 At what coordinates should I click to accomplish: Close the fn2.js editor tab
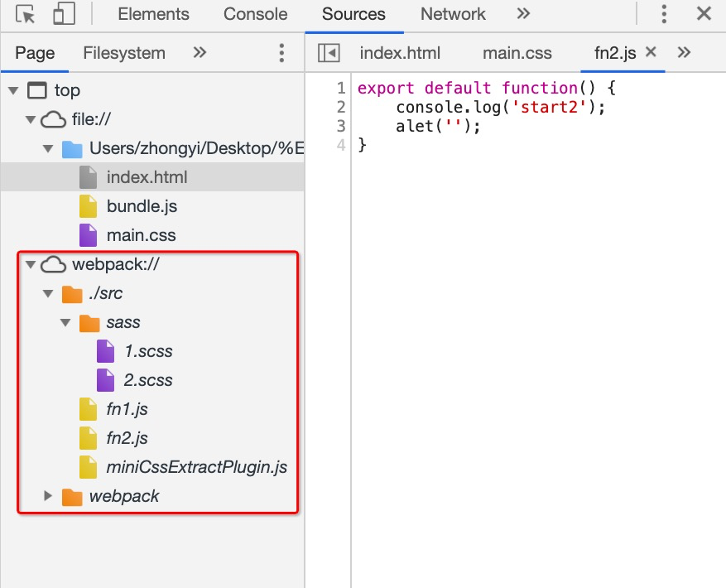(x=651, y=52)
